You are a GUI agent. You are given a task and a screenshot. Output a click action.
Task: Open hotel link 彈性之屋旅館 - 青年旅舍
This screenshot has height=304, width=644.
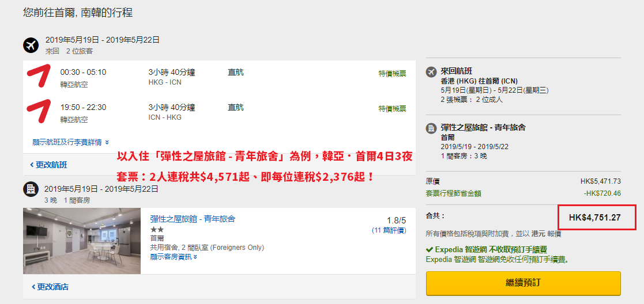click(x=193, y=219)
